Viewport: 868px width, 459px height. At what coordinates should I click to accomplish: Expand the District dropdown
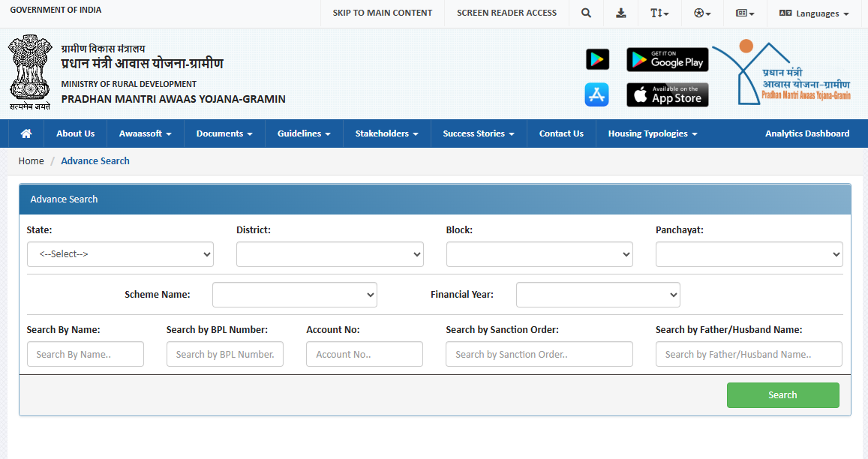pyautogui.click(x=329, y=254)
